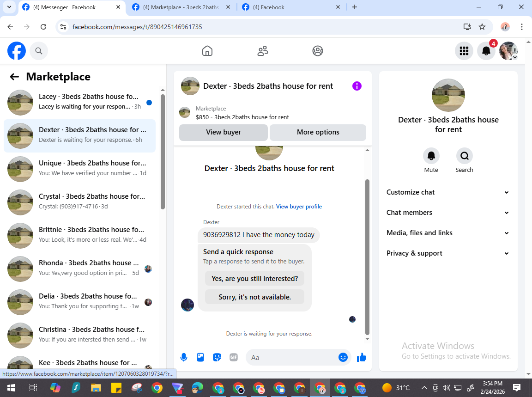Screen dimensions: 532x397
Task: Click browser back arrow
Action: 11,27
